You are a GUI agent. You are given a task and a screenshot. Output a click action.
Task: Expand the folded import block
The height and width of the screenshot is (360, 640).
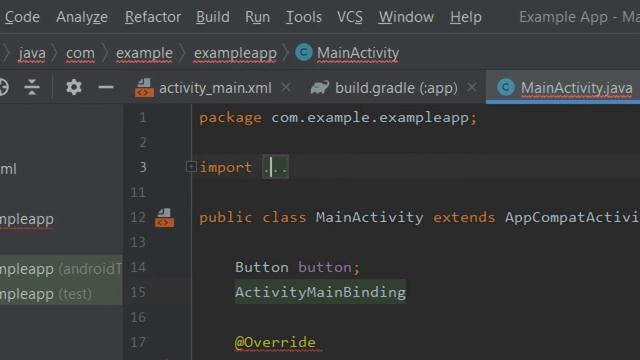click(191, 167)
